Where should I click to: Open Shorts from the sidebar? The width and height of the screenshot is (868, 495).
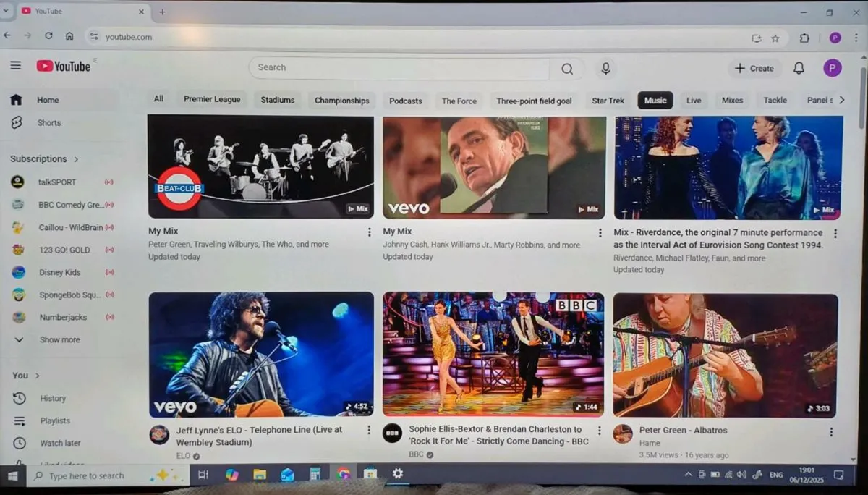[x=48, y=123]
